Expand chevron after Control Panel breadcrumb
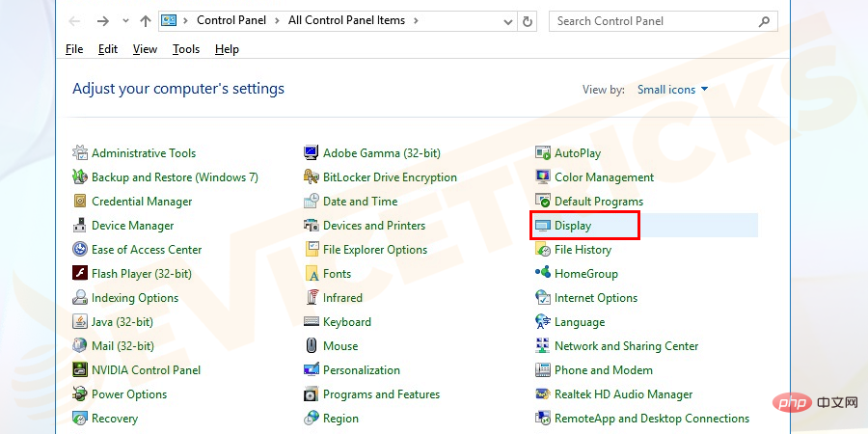 coord(278,20)
